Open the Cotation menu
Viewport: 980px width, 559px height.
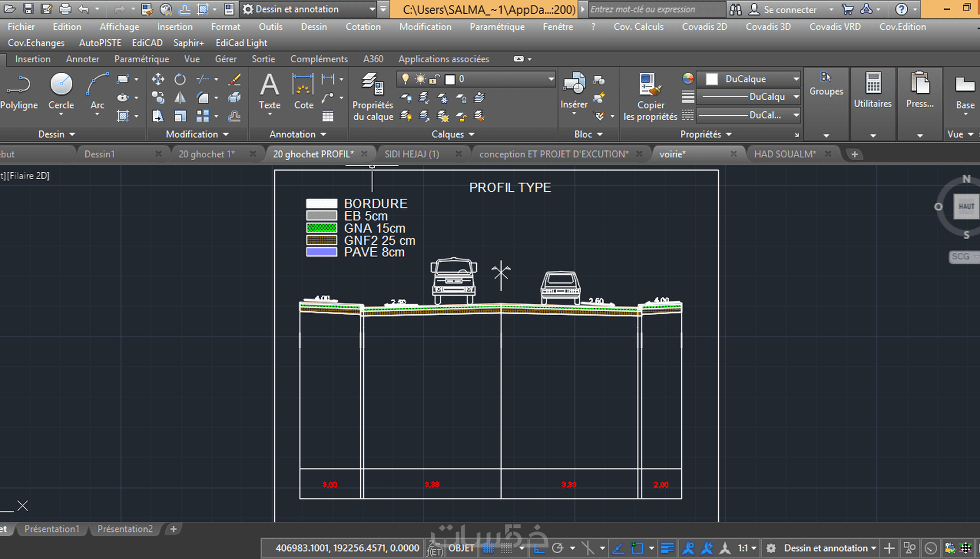363,27
